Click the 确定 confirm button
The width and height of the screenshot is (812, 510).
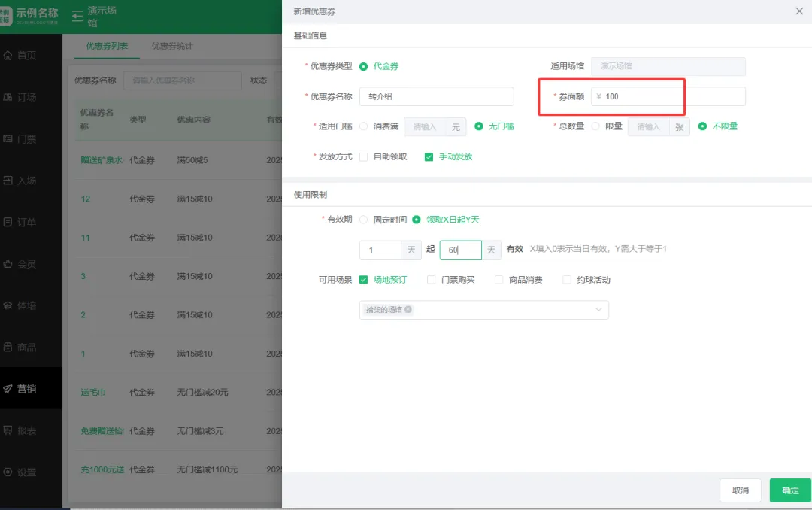click(x=789, y=490)
